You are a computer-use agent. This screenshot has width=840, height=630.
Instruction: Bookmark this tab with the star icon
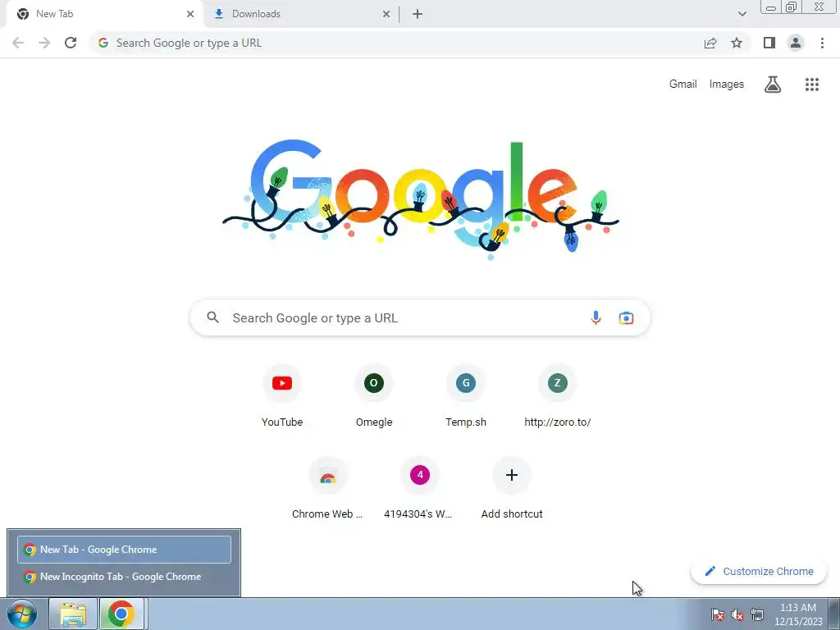point(737,43)
